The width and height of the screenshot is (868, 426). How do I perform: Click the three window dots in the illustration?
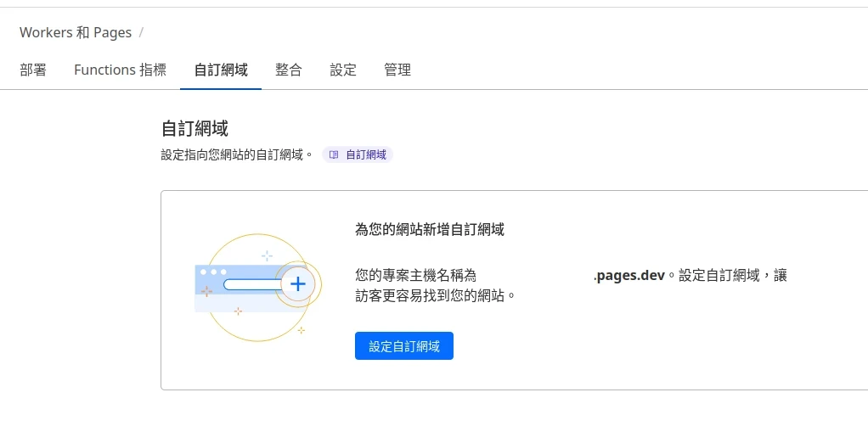click(x=213, y=272)
